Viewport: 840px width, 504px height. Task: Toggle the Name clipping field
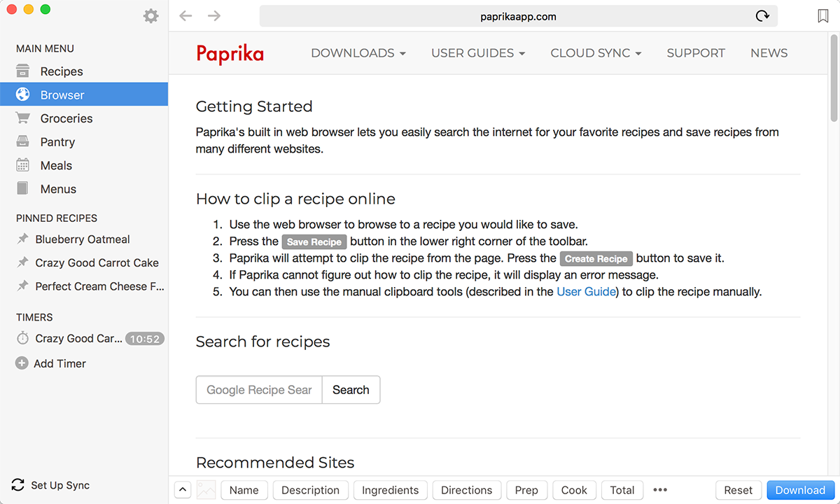[x=244, y=490]
